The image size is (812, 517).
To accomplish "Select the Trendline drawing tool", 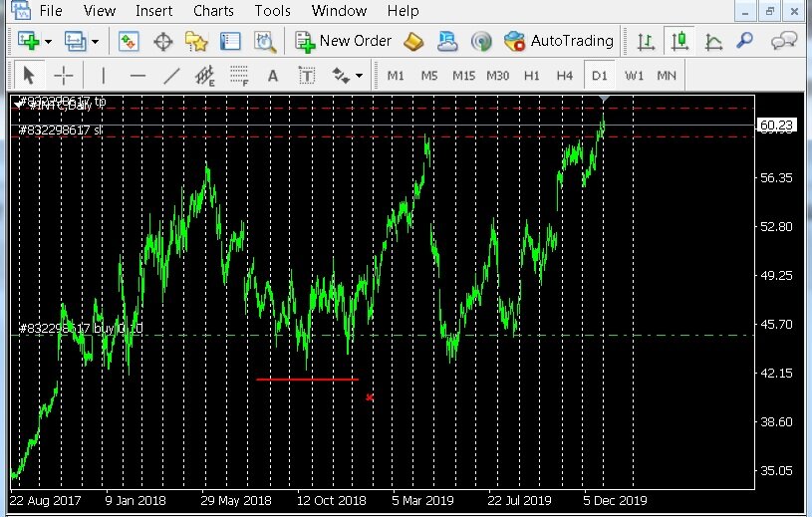I will [171, 76].
